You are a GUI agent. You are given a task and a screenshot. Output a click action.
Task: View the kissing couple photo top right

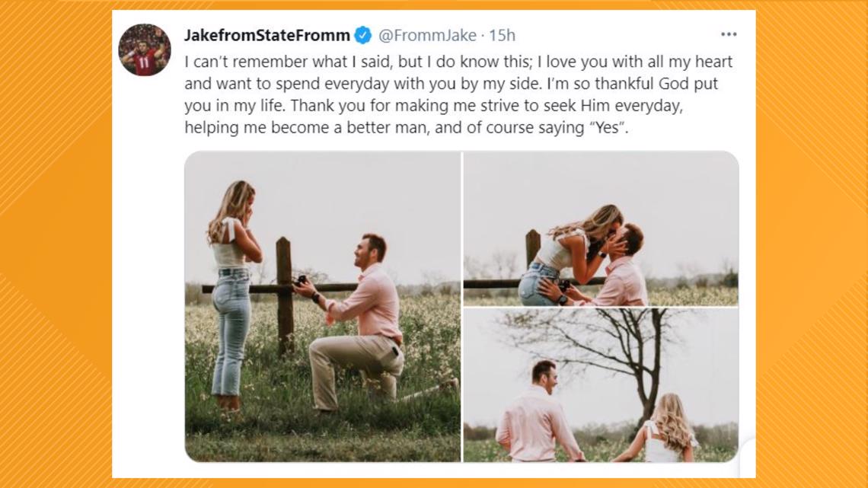[602, 228]
